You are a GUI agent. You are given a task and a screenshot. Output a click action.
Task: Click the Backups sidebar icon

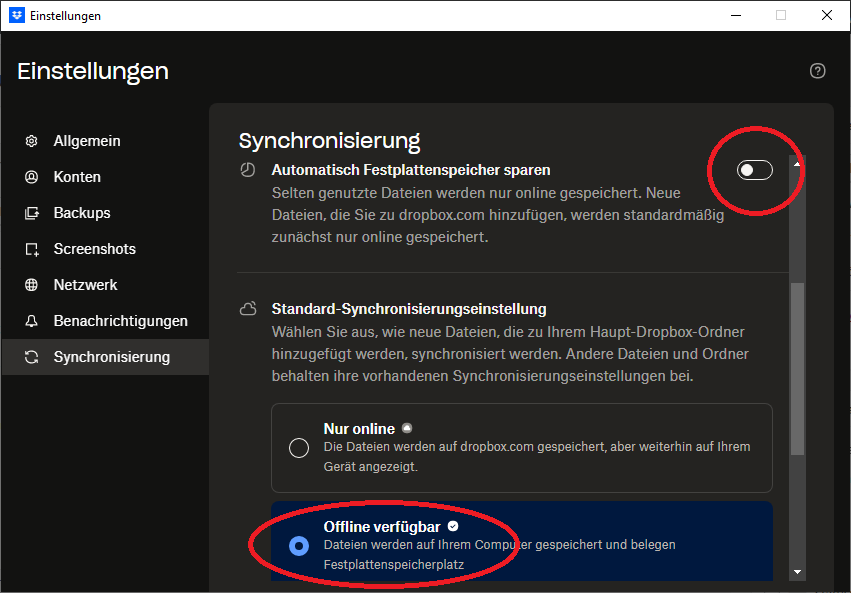pos(32,213)
